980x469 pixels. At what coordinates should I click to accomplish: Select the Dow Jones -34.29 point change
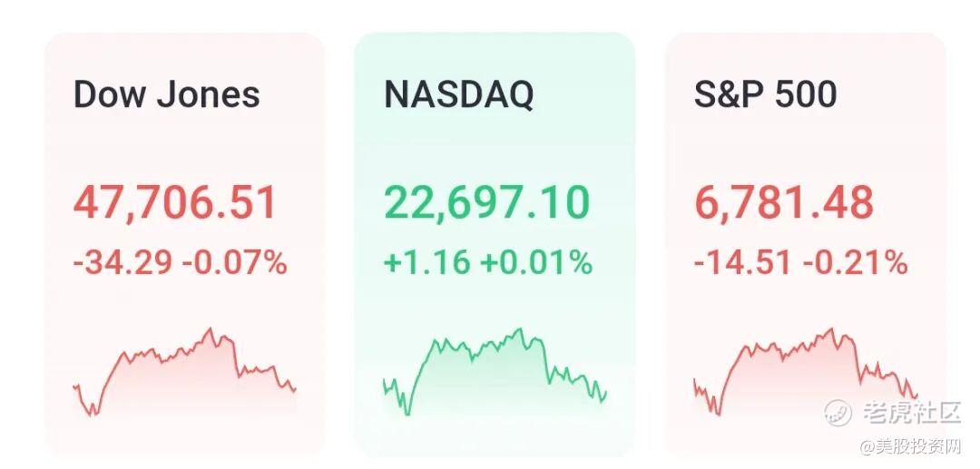pos(123,263)
